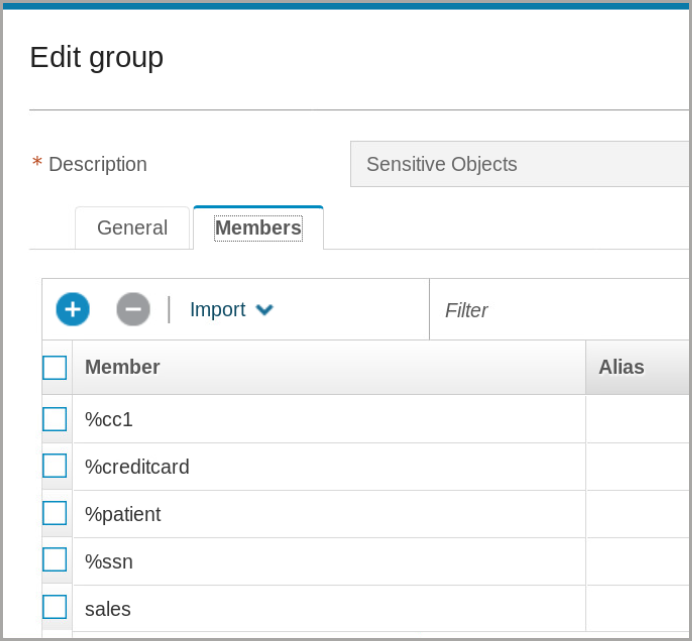Click the %ssn member entry
Screen dimensions: 692x641
coord(109,562)
